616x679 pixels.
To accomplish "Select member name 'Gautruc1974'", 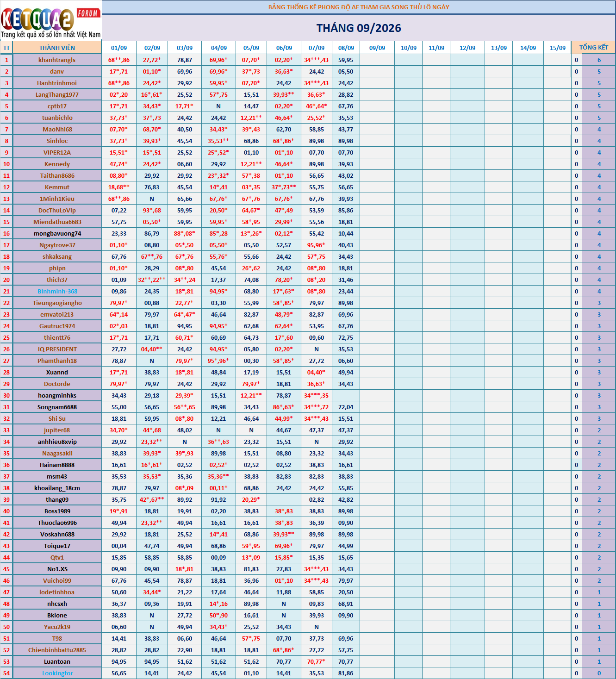I will 57,326.
